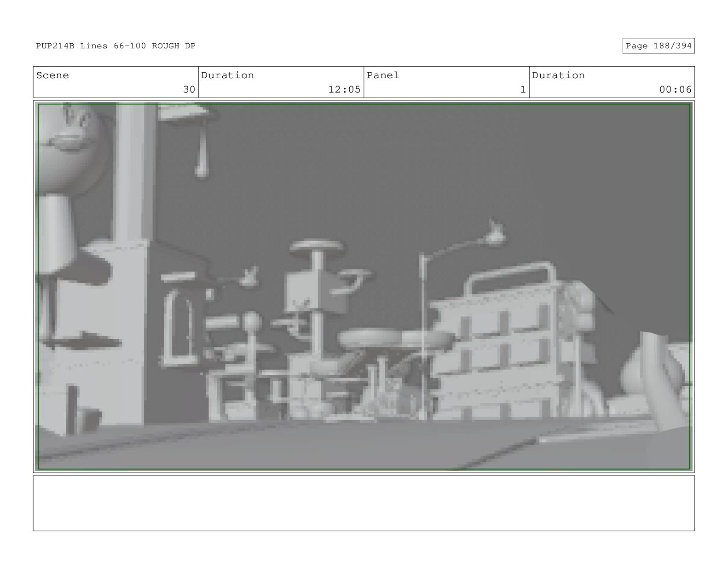Click panel duration value '00:06'
The height and width of the screenshot is (564, 728).
pos(675,90)
